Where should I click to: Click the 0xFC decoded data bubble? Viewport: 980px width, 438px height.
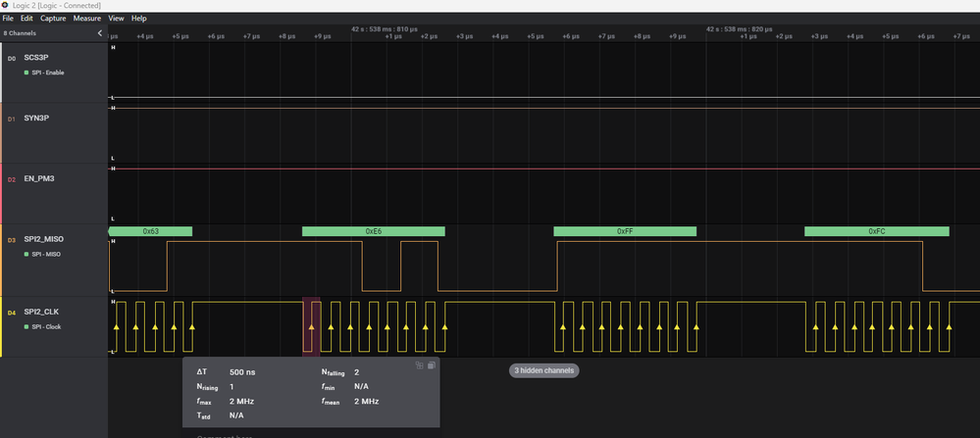pyautogui.click(x=876, y=231)
